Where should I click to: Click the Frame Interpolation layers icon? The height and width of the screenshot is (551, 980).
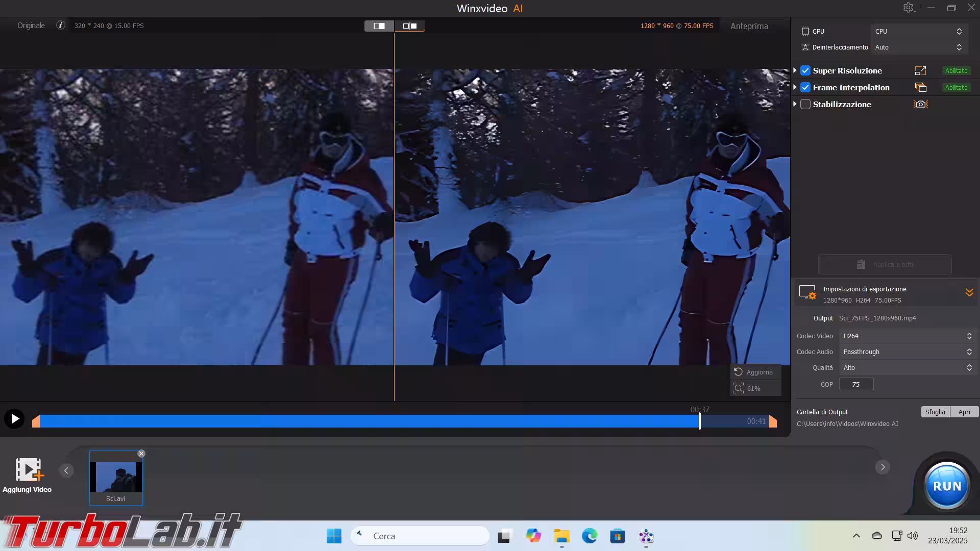tap(920, 88)
